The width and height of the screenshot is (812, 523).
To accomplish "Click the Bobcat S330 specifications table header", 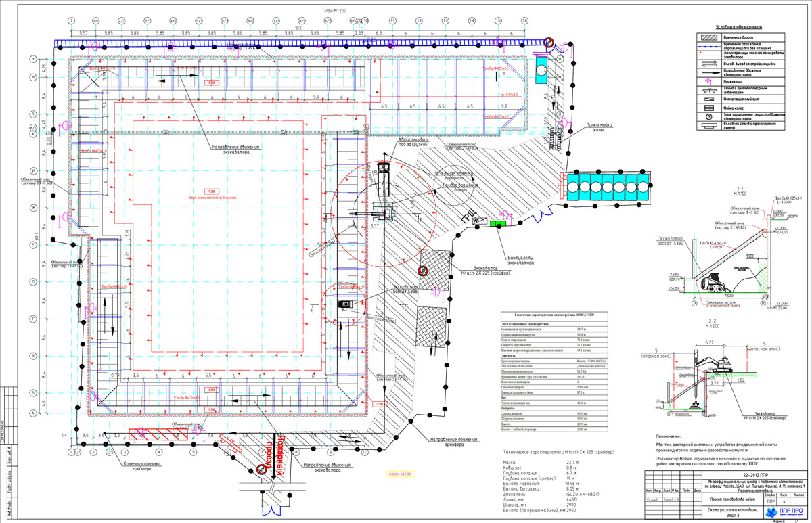I will 554,316.
